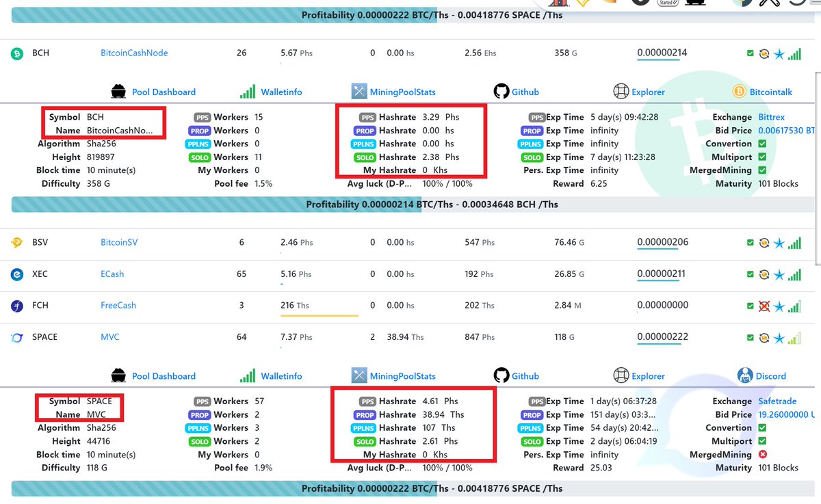Open Github icon in BCH panel

(x=501, y=91)
